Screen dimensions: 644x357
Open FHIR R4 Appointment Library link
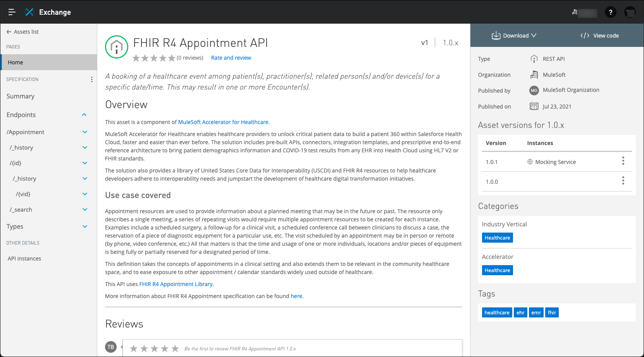click(x=176, y=284)
